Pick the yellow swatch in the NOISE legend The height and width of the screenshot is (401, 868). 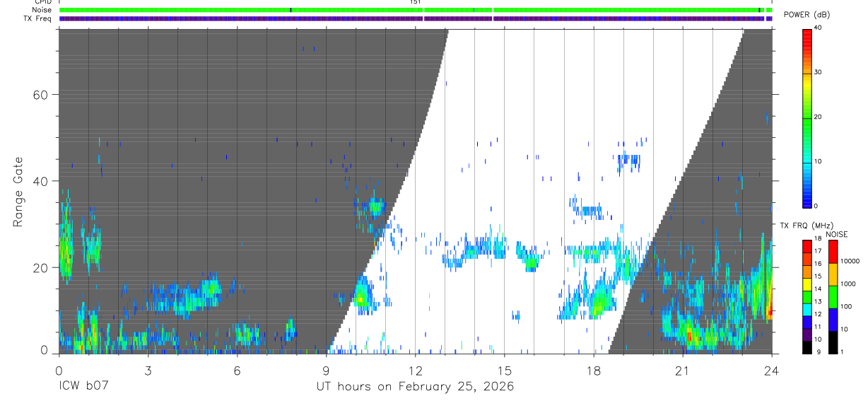coord(833,274)
